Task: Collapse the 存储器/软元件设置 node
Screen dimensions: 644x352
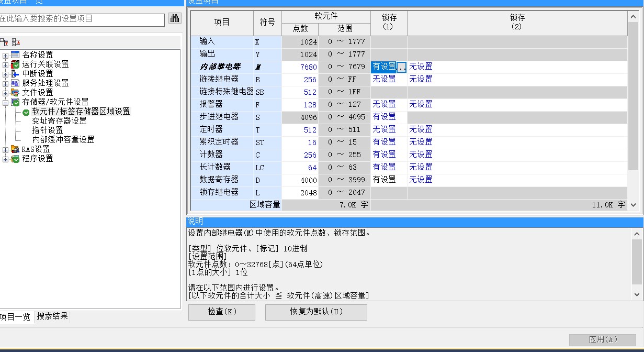Action: tap(5, 102)
